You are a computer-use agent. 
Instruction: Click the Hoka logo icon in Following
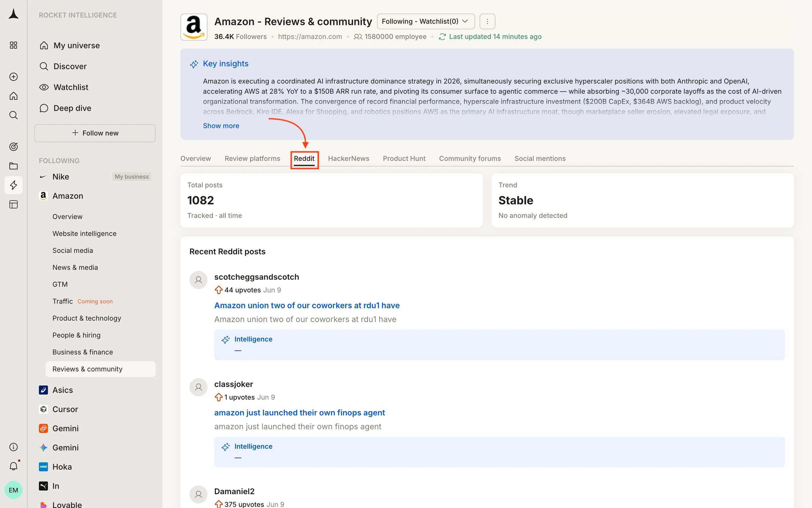pyautogui.click(x=43, y=467)
